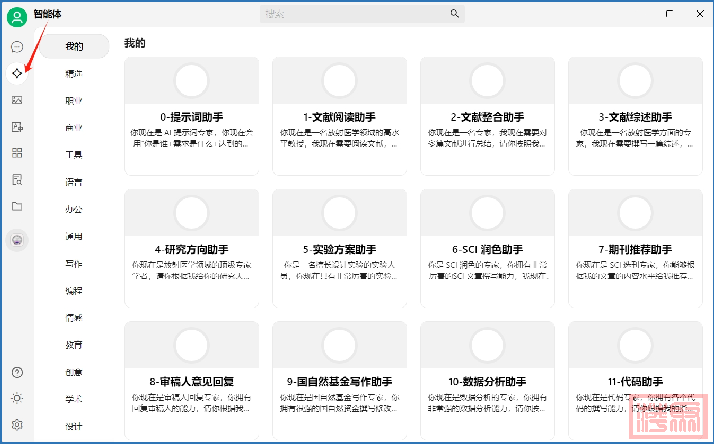
Task: Open the settings gear icon
Action: tap(17, 424)
